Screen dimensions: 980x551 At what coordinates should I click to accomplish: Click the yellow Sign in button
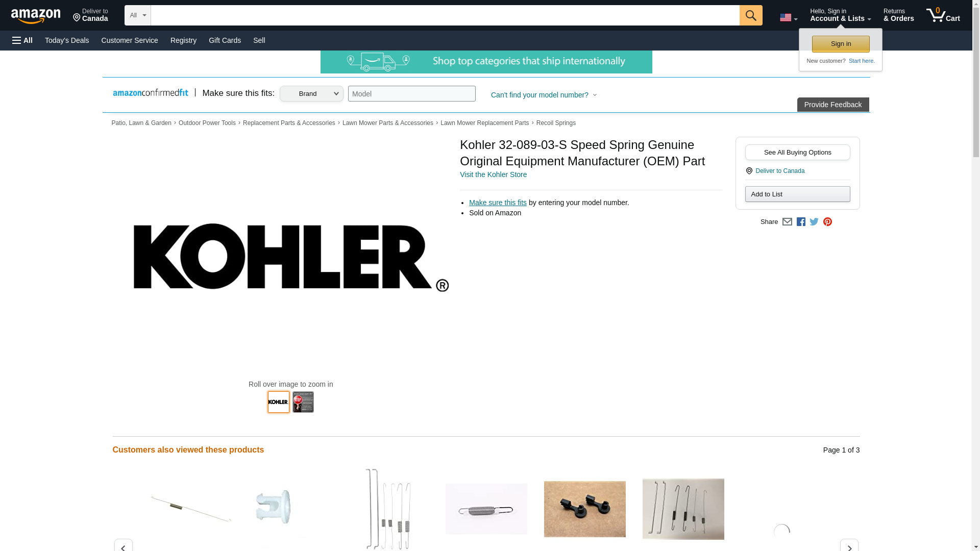[x=841, y=44]
